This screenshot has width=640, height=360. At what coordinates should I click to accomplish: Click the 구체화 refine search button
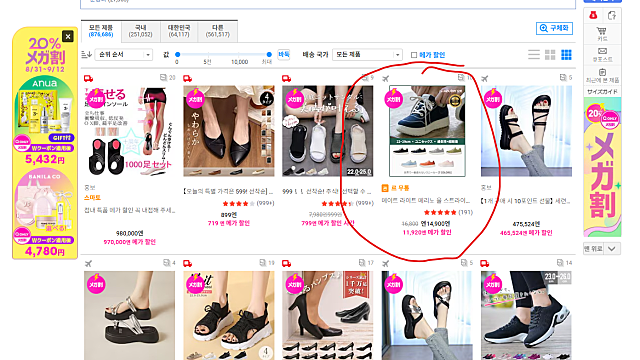coord(554,28)
